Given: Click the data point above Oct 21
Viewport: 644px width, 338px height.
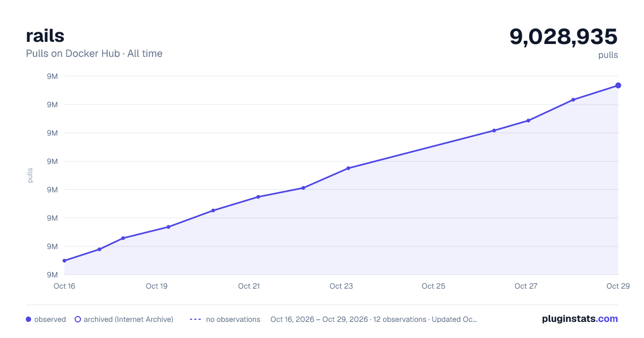Looking at the screenshot, I should click(258, 197).
